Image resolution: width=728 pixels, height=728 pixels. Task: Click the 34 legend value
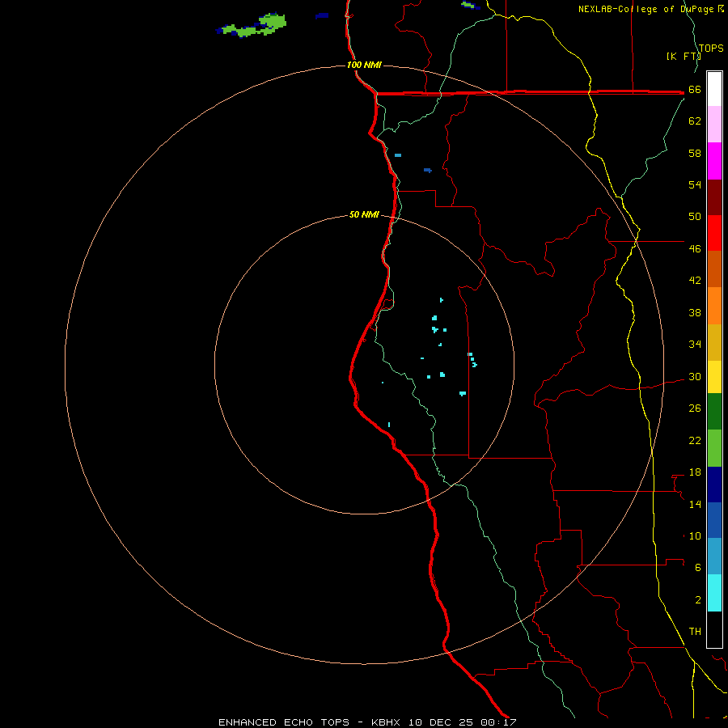click(695, 344)
